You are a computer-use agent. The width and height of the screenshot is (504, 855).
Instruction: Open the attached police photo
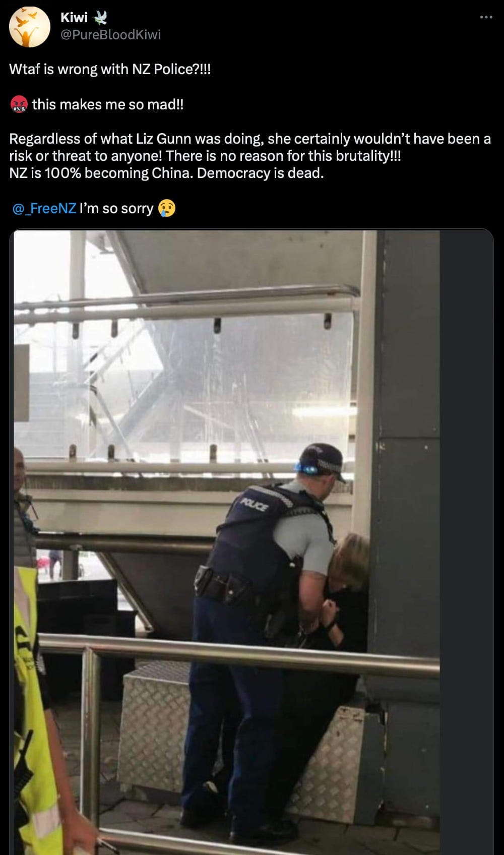click(227, 542)
